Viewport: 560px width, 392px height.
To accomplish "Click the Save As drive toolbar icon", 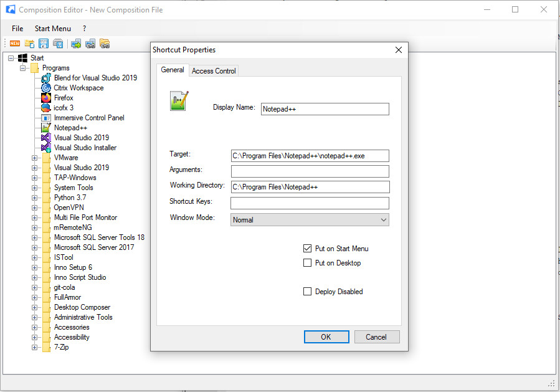I will click(x=58, y=44).
